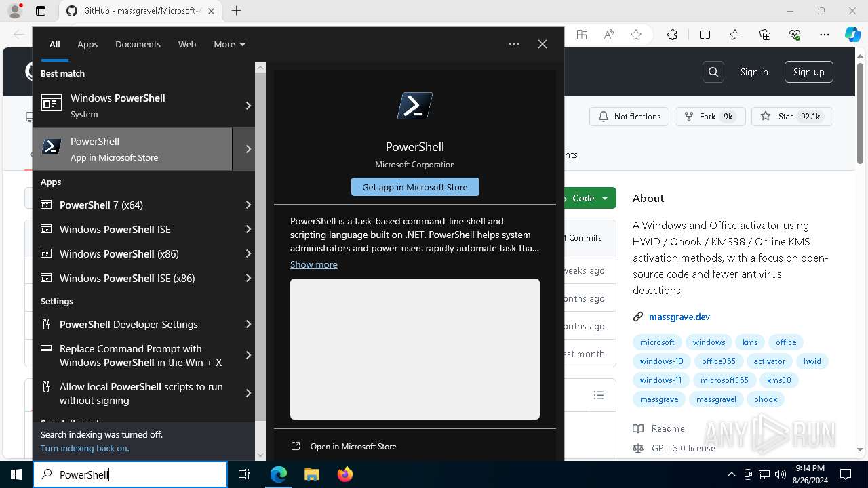This screenshot has width=868, height=488.
Task: Click search results scrollbar down arrow
Action: [260, 455]
